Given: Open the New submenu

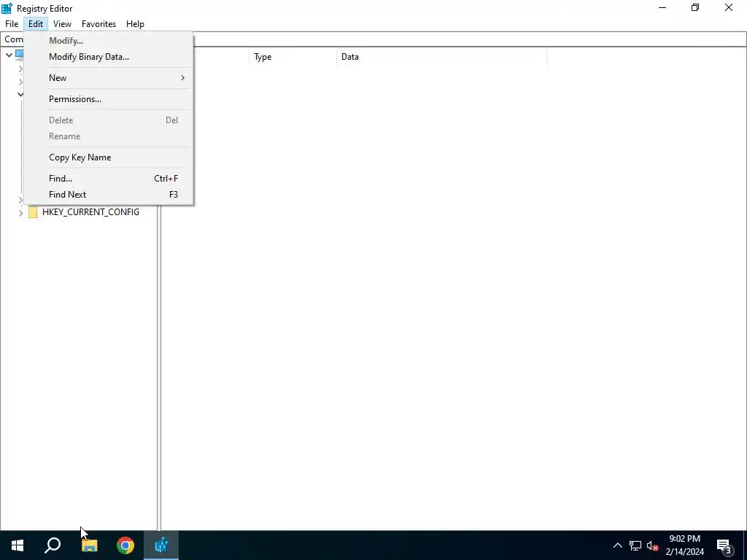Looking at the screenshot, I should pyautogui.click(x=109, y=77).
